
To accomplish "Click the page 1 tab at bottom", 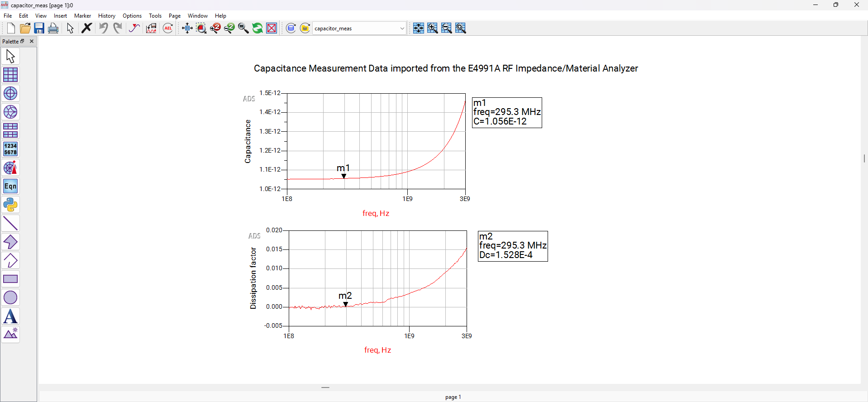I will (x=453, y=397).
